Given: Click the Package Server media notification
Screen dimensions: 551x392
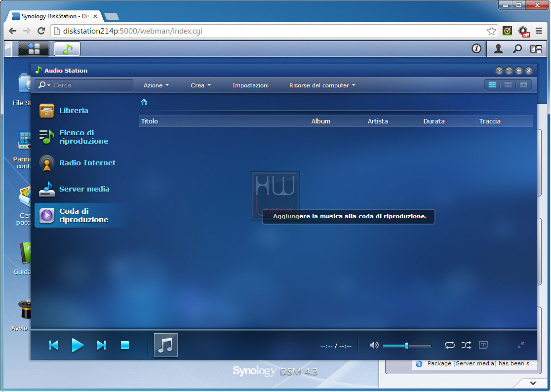Looking at the screenshot, I should 475,363.
